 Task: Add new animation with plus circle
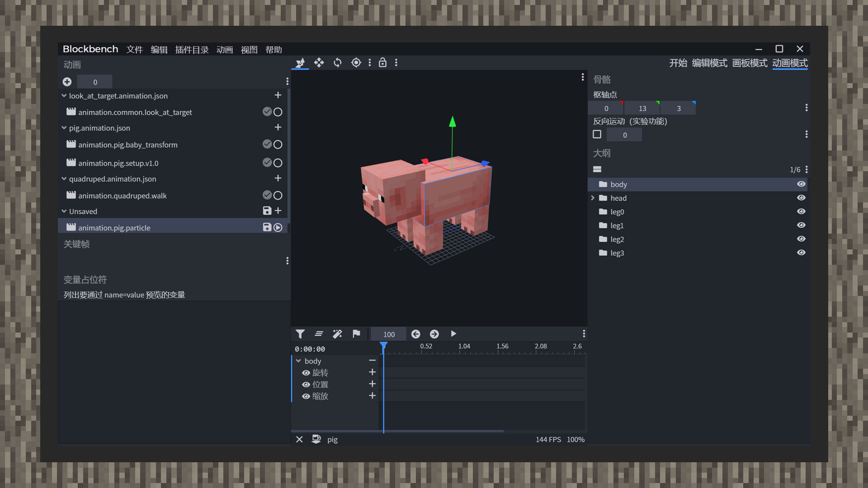tap(67, 82)
